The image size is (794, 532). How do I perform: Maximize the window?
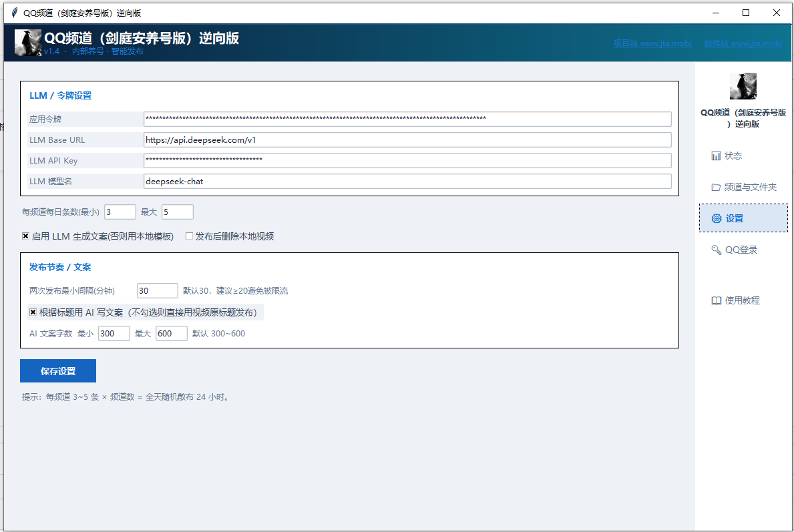coord(746,13)
